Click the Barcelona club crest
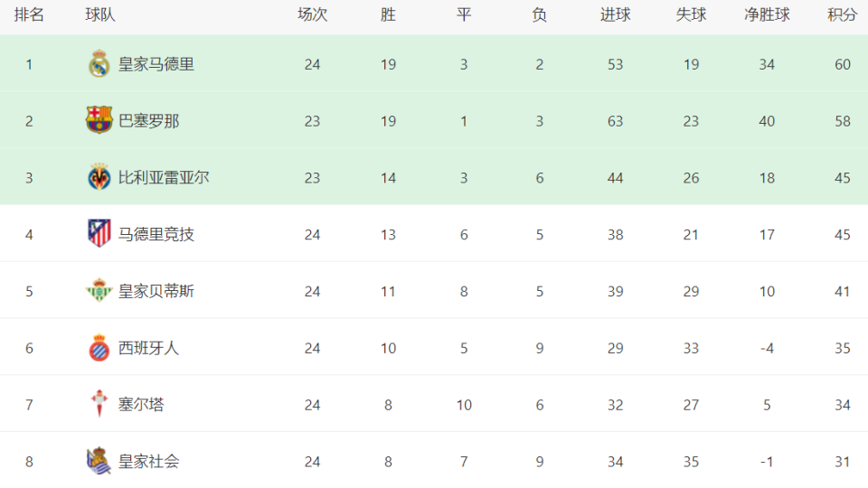Screen dimensions: 868x488 tap(99, 120)
